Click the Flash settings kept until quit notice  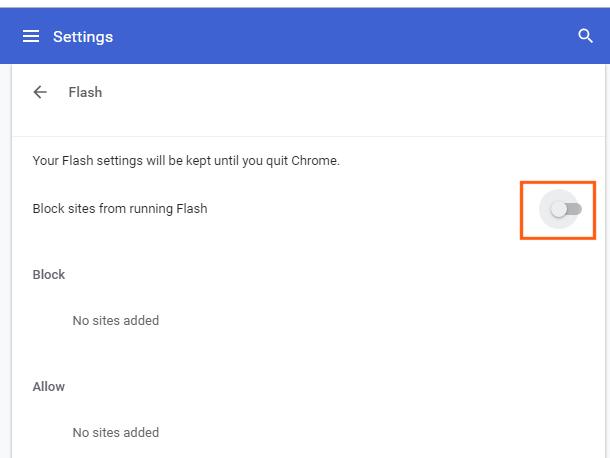(x=186, y=161)
